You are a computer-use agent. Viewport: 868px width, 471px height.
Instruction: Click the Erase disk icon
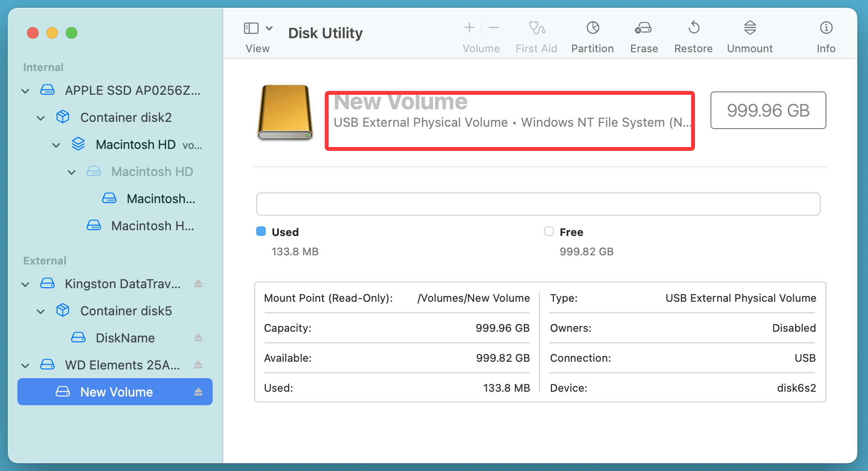click(643, 28)
